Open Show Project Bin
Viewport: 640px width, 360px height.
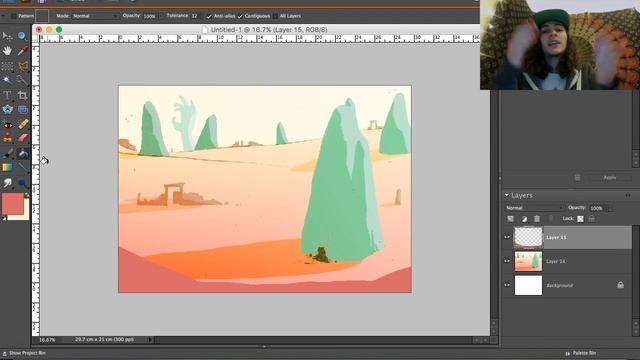point(24,353)
